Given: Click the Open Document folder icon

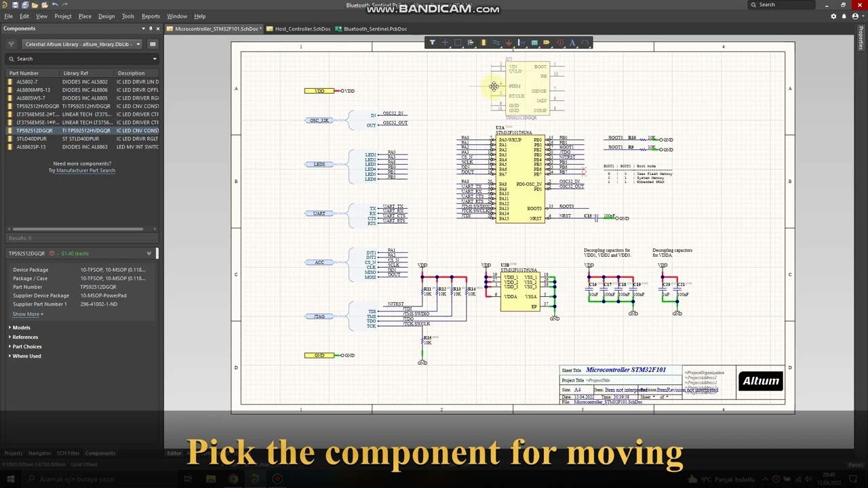Looking at the screenshot, I should [x=35, y=5].
